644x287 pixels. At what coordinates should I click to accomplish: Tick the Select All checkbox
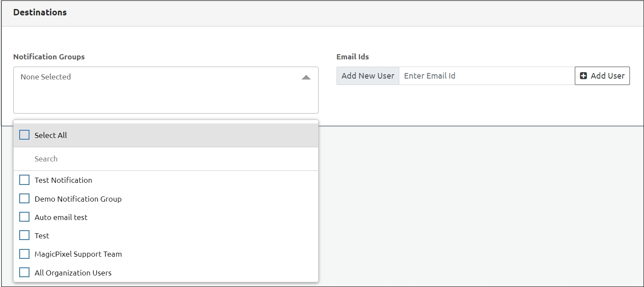[x=24, y=135]
